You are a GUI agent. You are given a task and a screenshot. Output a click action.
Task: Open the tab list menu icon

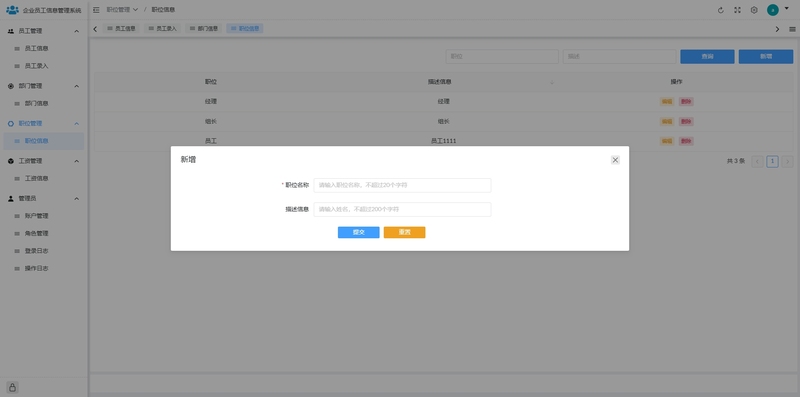click(x=792, y=29)
